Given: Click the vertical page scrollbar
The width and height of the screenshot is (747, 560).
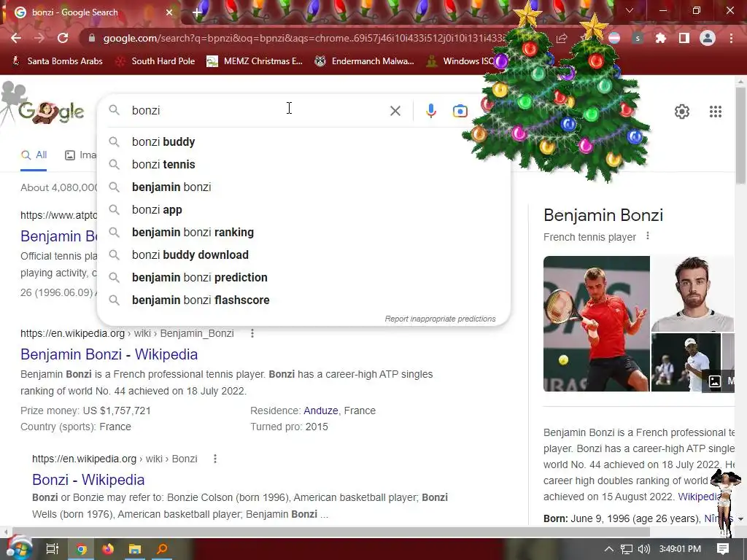Looking at the screenshot, I should [741, 135].
